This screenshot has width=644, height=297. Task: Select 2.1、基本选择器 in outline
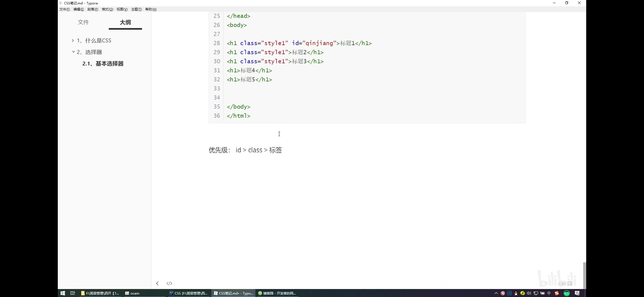103,64
